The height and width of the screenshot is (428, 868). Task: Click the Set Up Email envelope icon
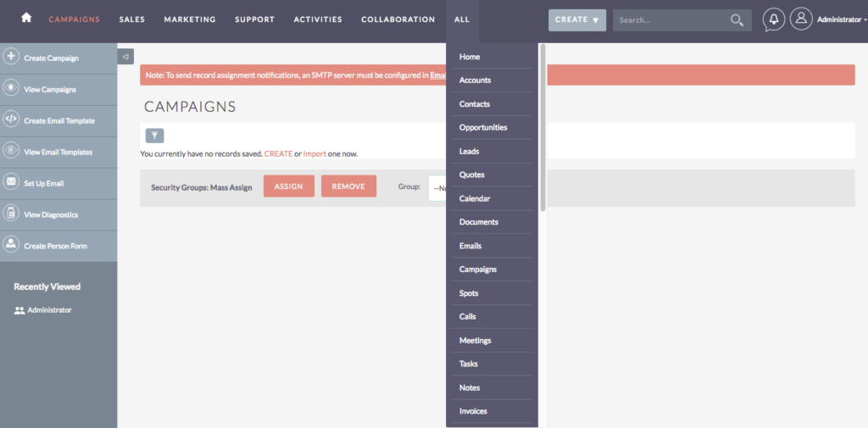click(11, 182)
